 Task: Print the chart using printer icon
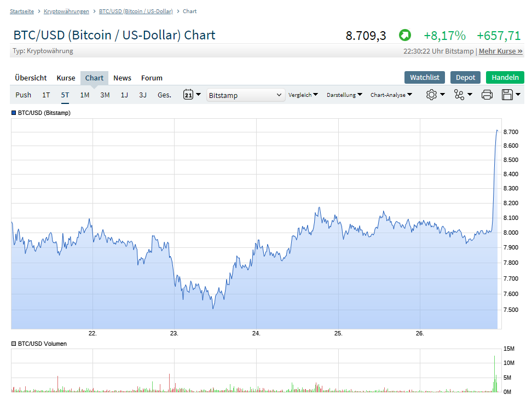coord(487,95)
